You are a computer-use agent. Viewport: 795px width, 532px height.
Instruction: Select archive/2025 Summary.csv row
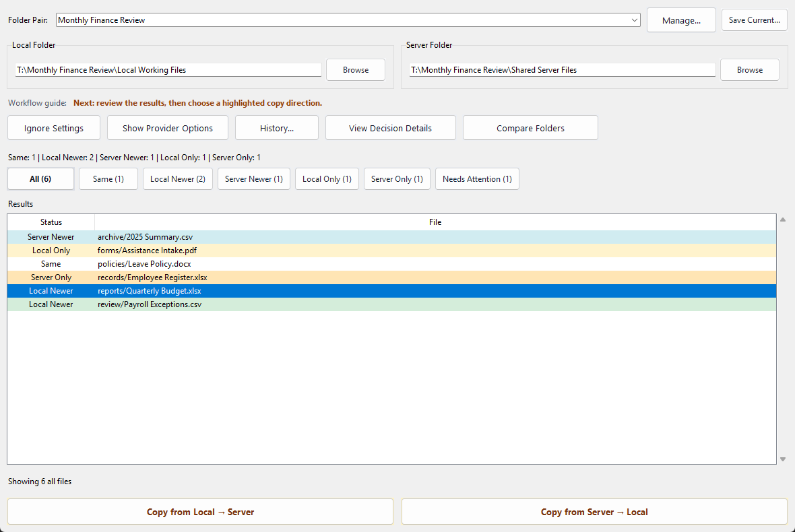point(391,236)
